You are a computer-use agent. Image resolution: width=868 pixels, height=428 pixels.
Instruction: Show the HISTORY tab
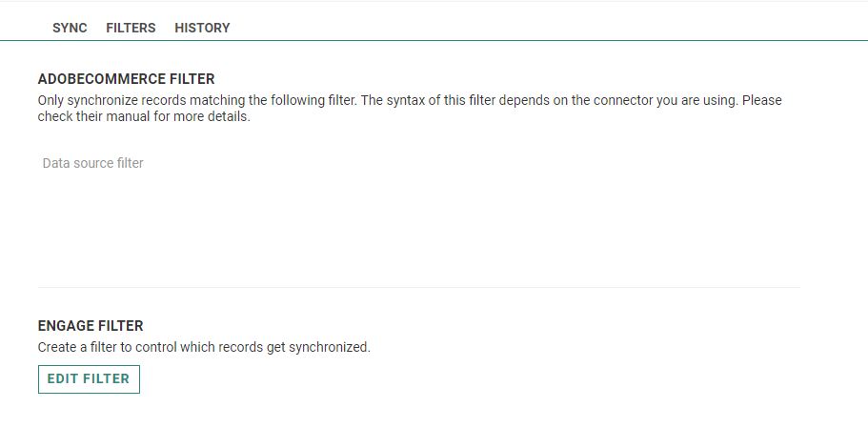pos(202,28)
